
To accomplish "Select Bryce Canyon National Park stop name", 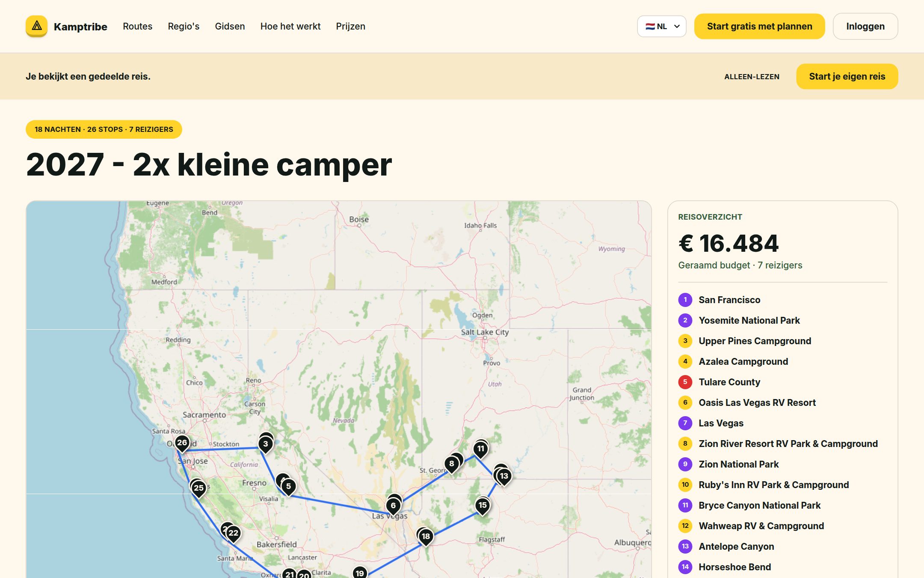I will [759, 505].
